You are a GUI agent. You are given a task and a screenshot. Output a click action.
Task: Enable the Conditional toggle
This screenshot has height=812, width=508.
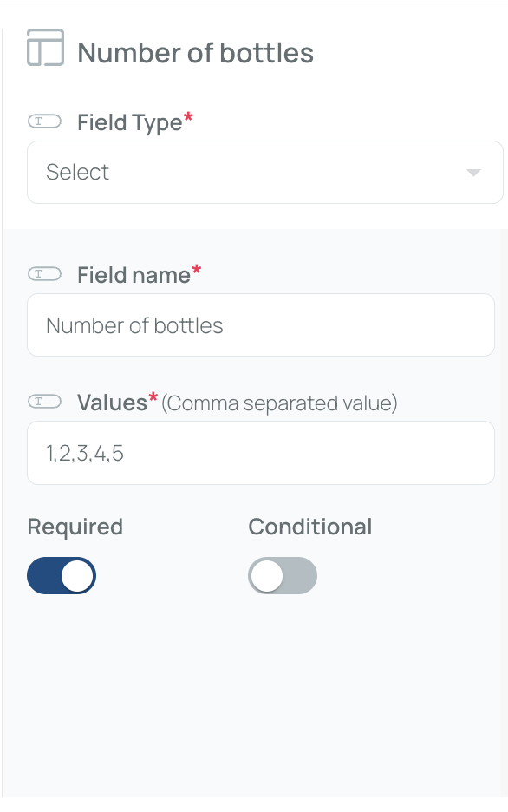[283, 575]
